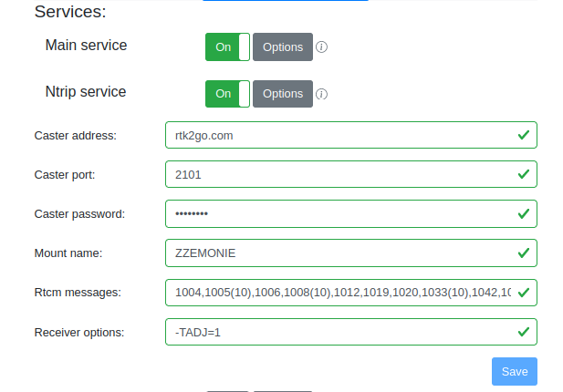Screen dimensions: 563x392
Task: Click the Caster port field showing 2101
Action: coord(351,174)
